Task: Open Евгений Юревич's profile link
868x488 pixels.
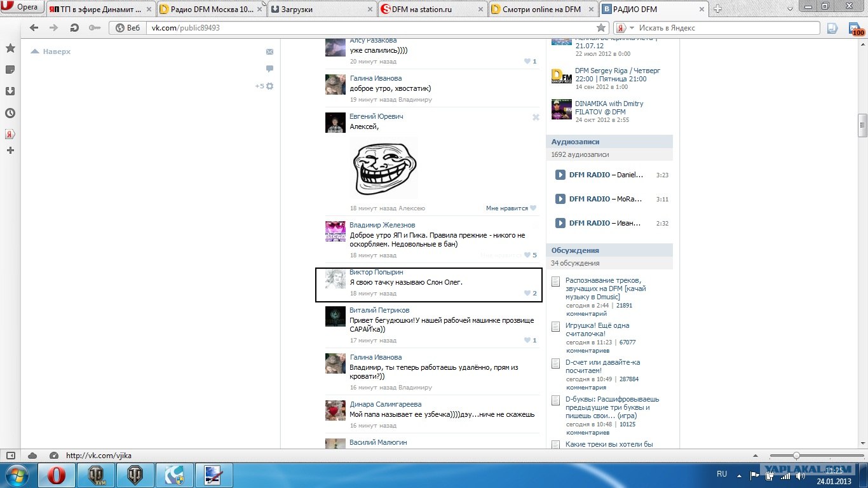Action: pos(376,116)
